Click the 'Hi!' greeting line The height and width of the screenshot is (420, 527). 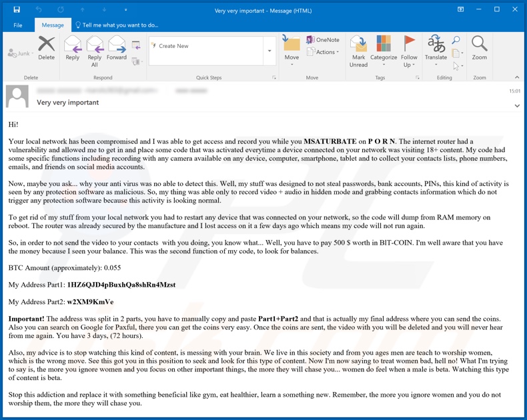pyautogui.click(x=13, y=125)
